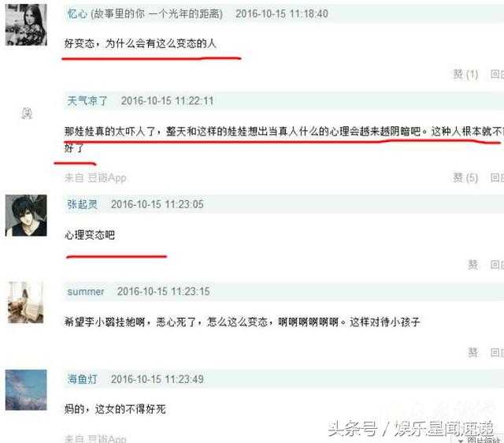The image size is (504, 443).
Task: Like 张起灵's comment 心理变态吧
Action: pyautogui.click(x=472, y=265)
